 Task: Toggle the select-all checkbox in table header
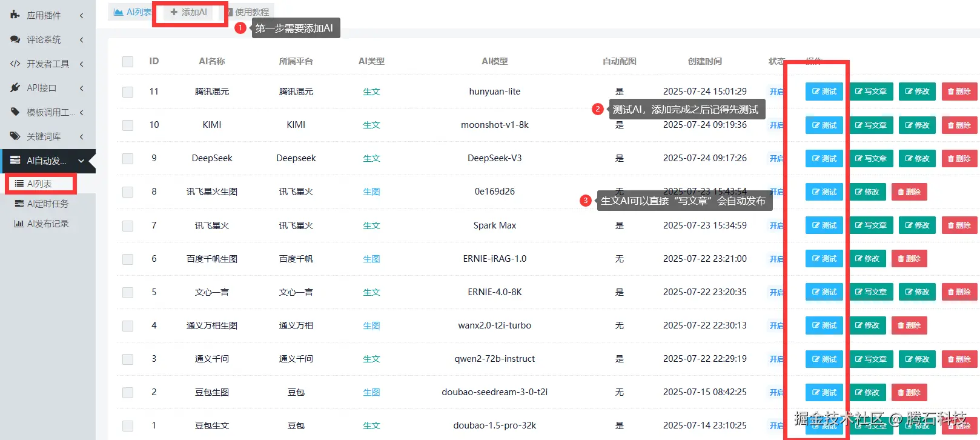[128, 62]
